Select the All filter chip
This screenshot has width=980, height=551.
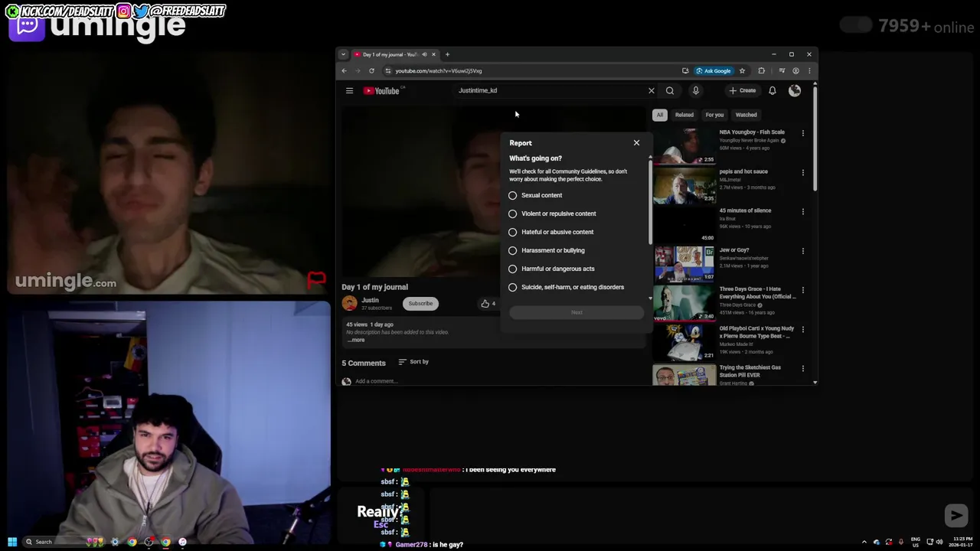(x=659, y=115)
